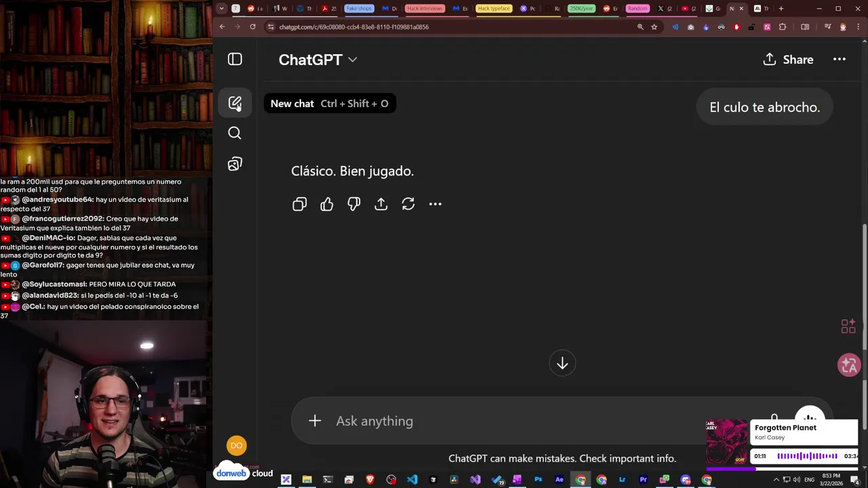Open Brave browser from the taskbar
Screen dimensions: 868x488
370,480
